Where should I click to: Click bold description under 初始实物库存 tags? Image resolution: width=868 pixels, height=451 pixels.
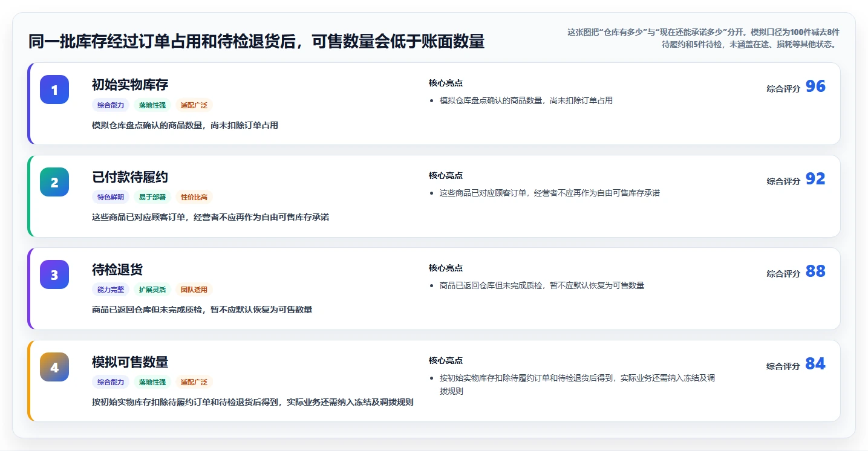pos(185,125)
